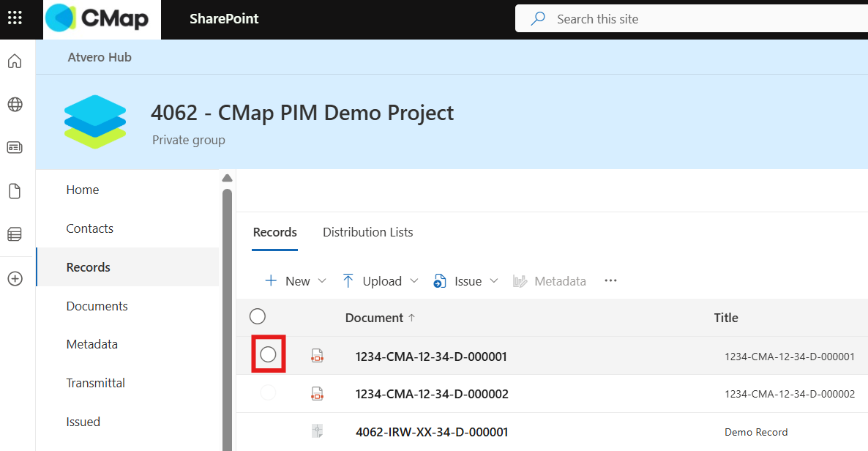Click navigation scrollbar up arrow

(x=227, y=179)
